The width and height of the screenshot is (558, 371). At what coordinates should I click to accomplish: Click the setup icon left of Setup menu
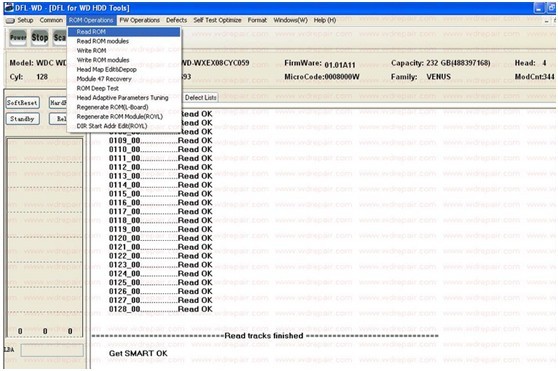[x=10, y=21]
